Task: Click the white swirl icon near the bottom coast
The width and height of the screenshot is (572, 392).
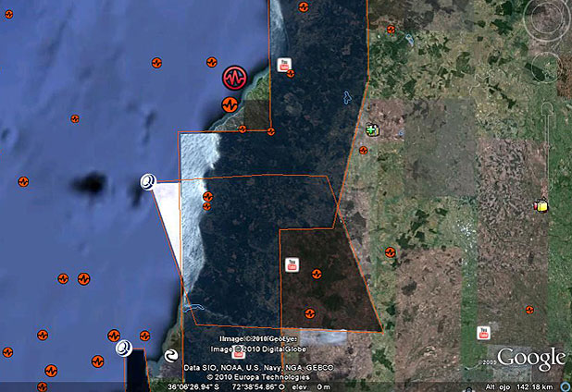Action: tap(123, 348)
